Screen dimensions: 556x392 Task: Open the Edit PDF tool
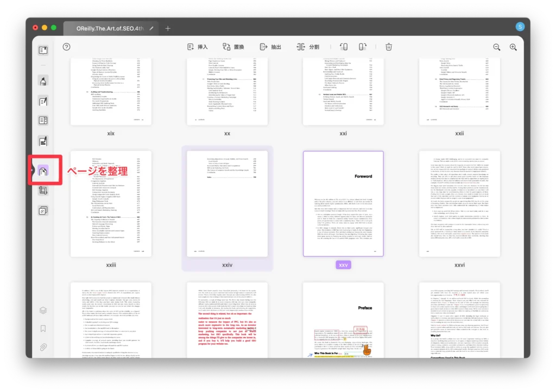pyautogui.click(x=43, y=101)
